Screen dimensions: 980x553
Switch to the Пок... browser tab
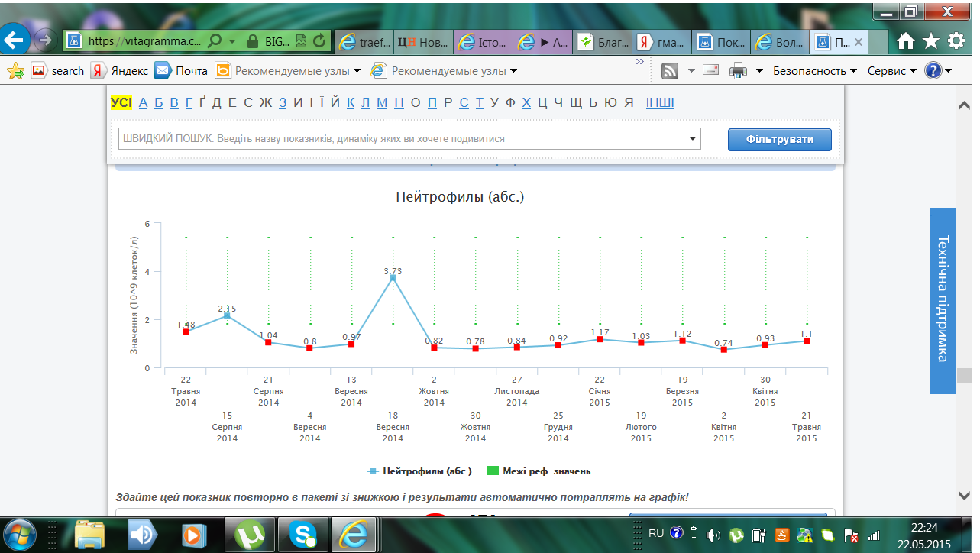tap(722, 42)
